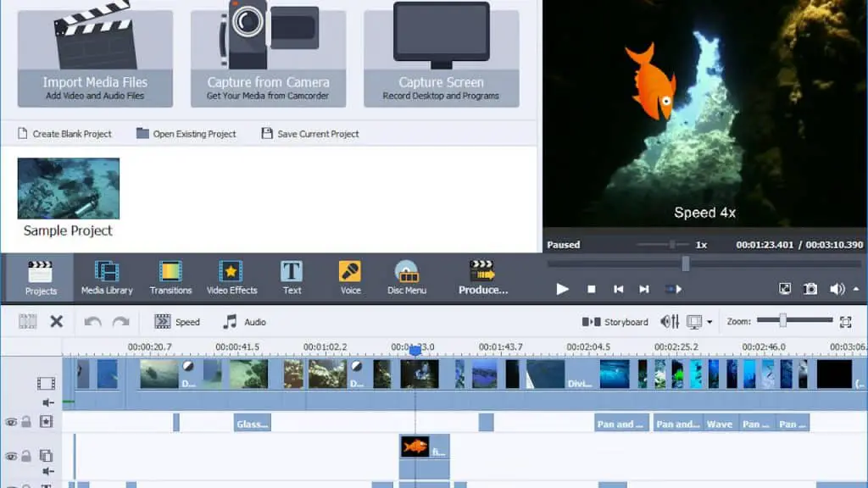The width and height of the screenshot is (868, 488).
Task: Mute the preview volume speaker
Action: (x=837, y=289)
